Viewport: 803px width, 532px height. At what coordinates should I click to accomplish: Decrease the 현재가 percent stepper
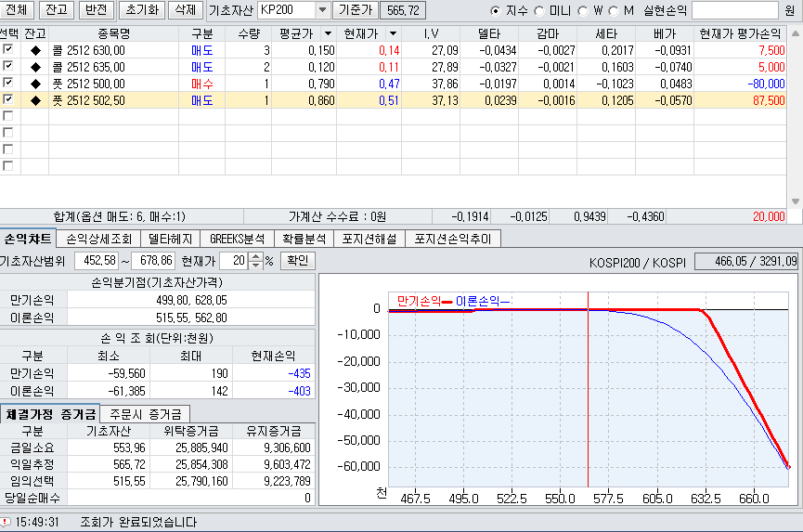(255, 266)
